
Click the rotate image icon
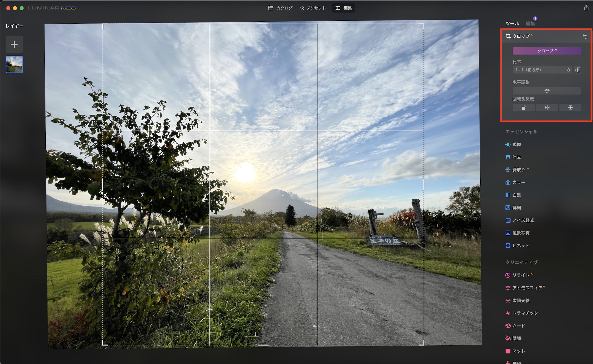[524, 108]
